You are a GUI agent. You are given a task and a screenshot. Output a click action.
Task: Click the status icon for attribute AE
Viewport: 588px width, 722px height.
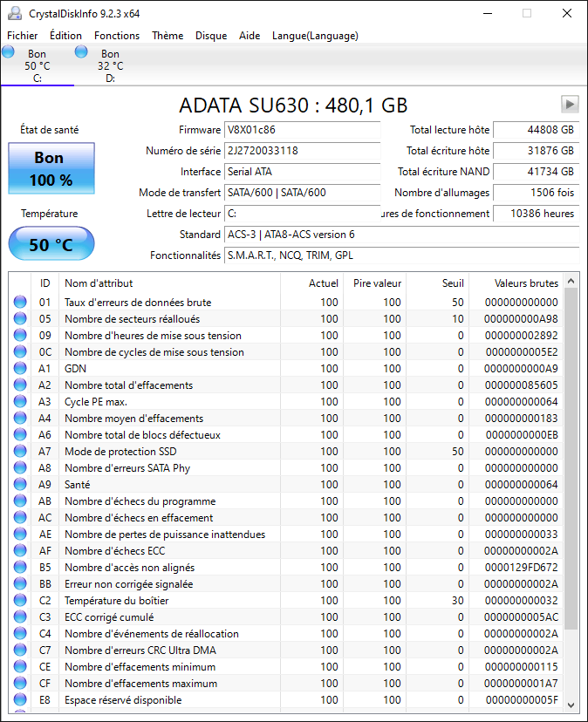pos(20,534)
